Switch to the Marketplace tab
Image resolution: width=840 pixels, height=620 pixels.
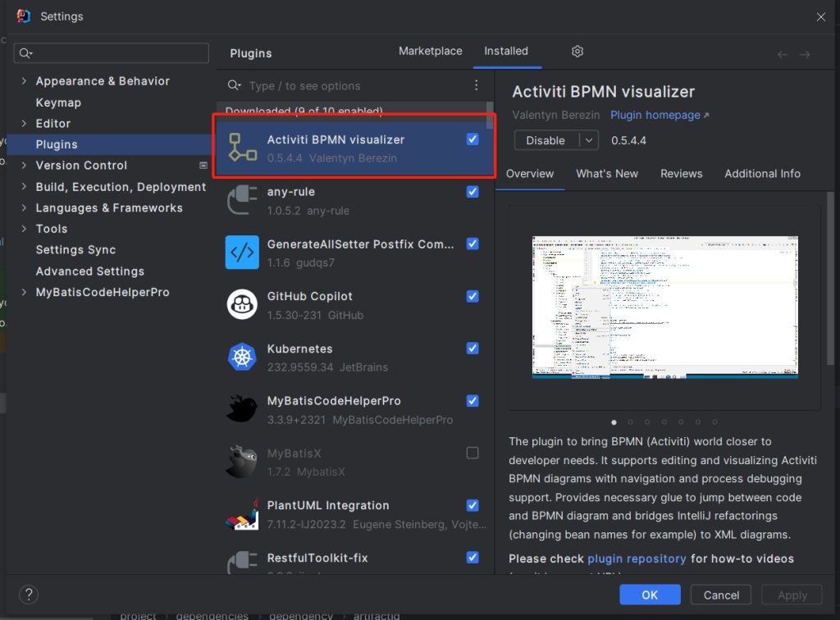(x=430, y=51)
